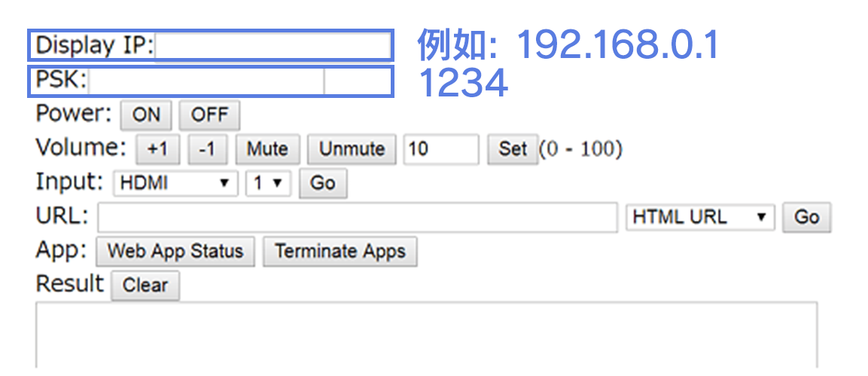Click the Display IP input field
This screenshot has width=868, height=376.
tap(273, 46)
